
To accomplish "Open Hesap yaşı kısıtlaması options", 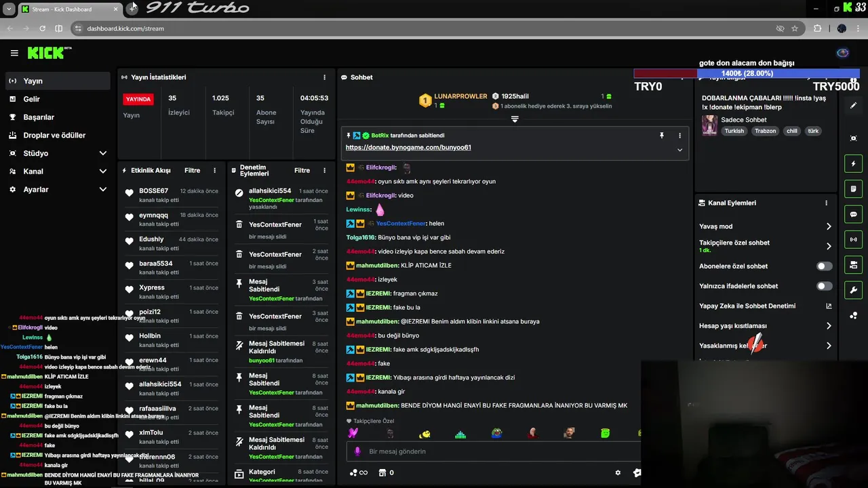I will point(766,326).
